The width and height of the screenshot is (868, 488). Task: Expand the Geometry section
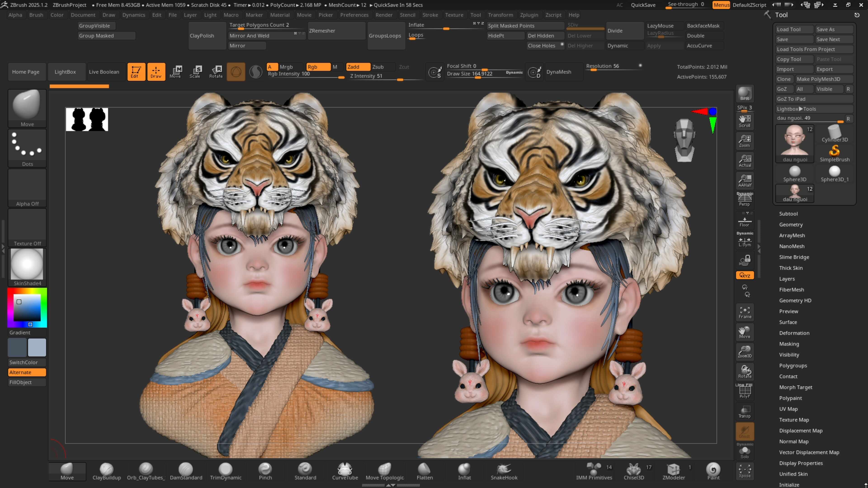pyautogui.click(x=790, y=224)
